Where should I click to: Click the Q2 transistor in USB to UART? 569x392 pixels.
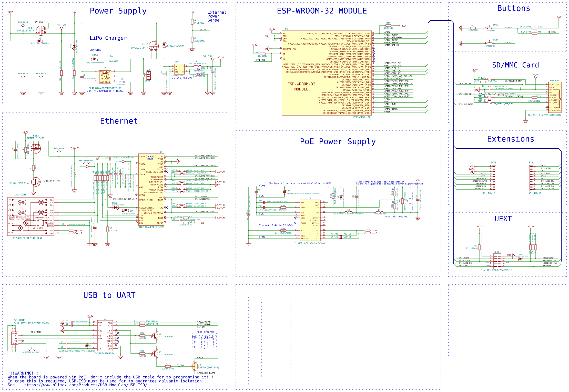coord(155,336)
